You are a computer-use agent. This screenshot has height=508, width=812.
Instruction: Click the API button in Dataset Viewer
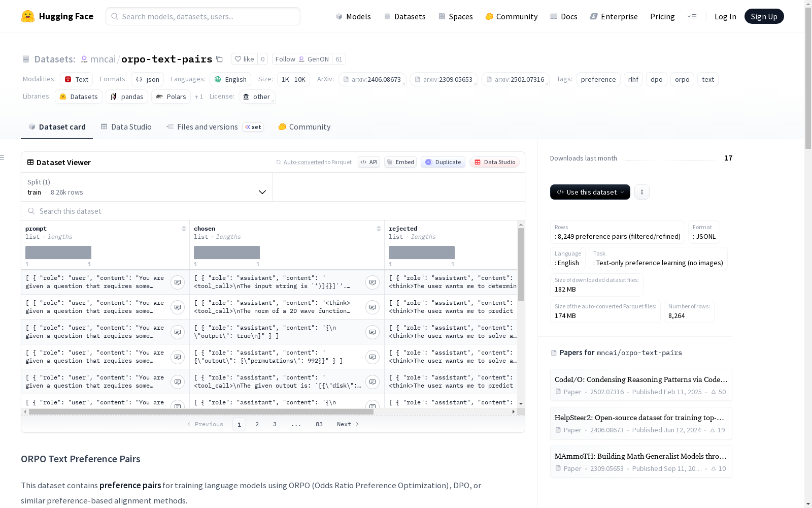(369, 162)
